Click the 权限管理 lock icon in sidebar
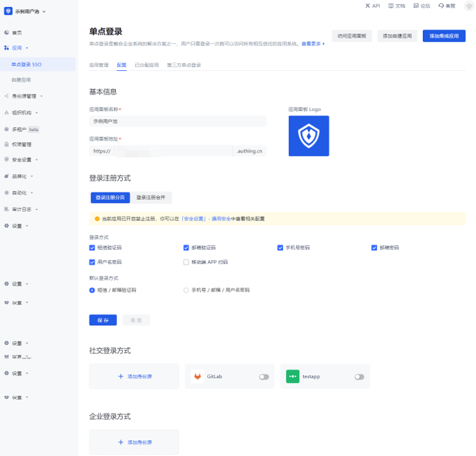 pos(6,144)
